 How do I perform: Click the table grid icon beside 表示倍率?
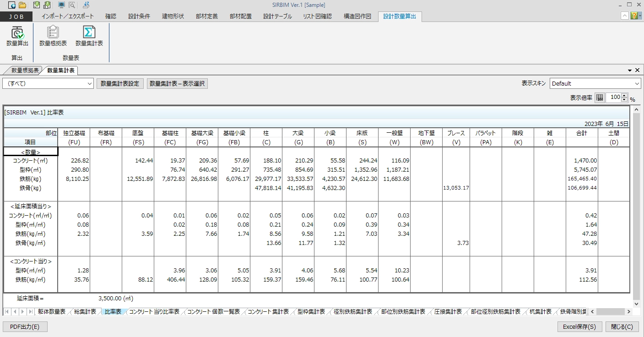tap(600, 98)
